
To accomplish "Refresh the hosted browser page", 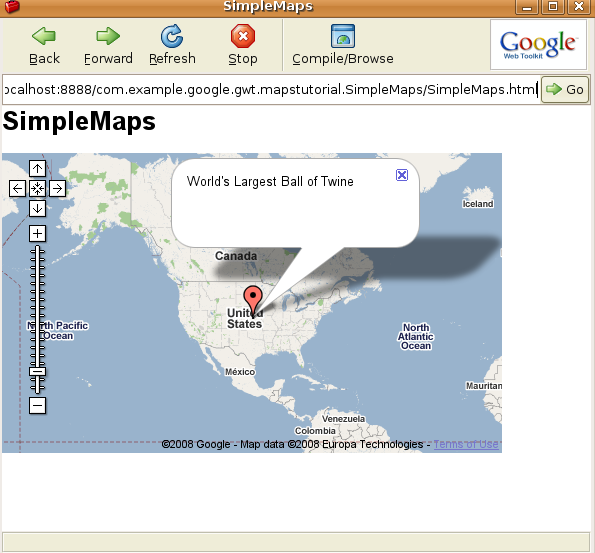I will tap(172, 46).
